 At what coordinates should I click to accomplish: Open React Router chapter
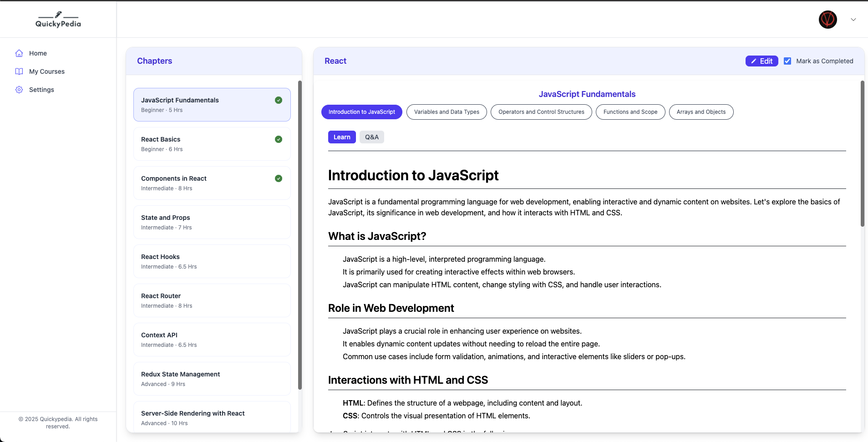(x=212, y=300)
